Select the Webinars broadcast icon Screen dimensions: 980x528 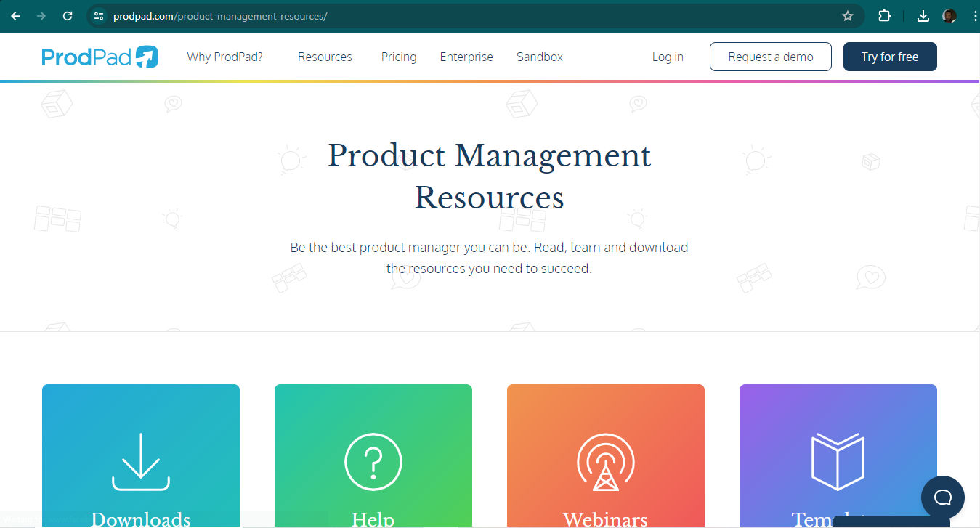click(x=605, y=462)
